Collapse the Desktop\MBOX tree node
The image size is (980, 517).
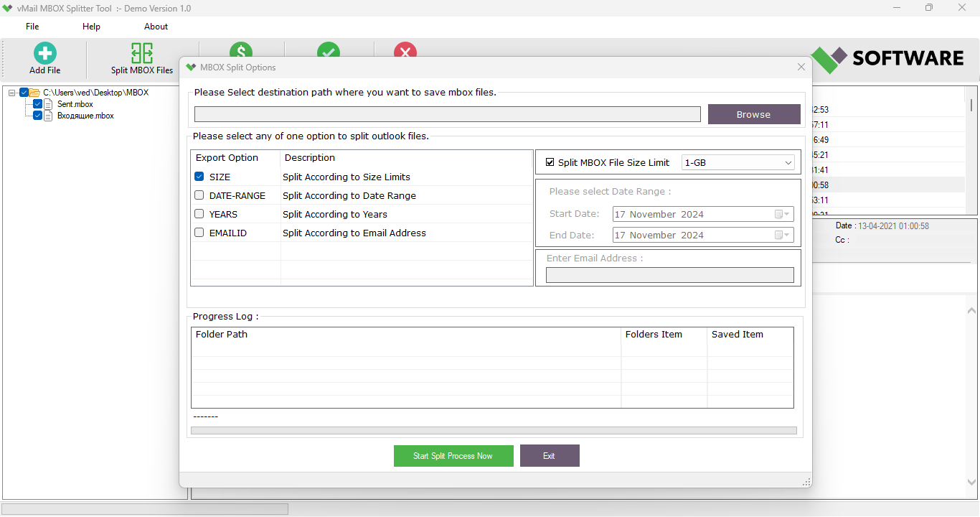tap(12, 93)
